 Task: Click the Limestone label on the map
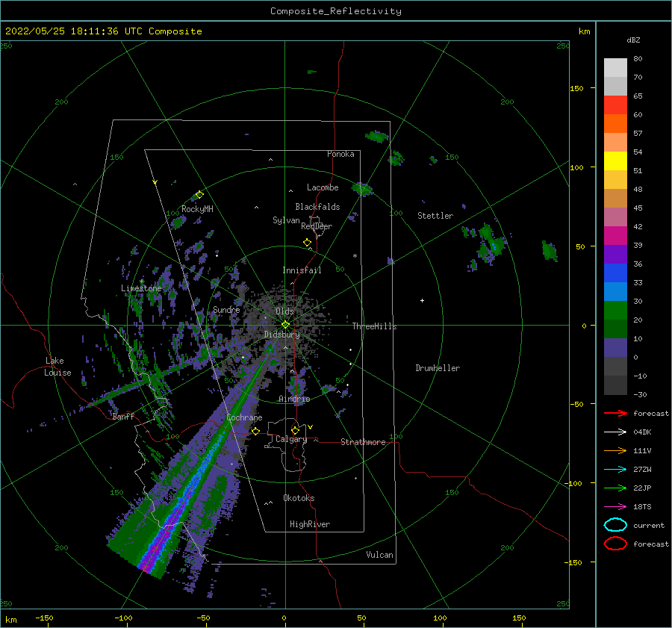point(141,288)
